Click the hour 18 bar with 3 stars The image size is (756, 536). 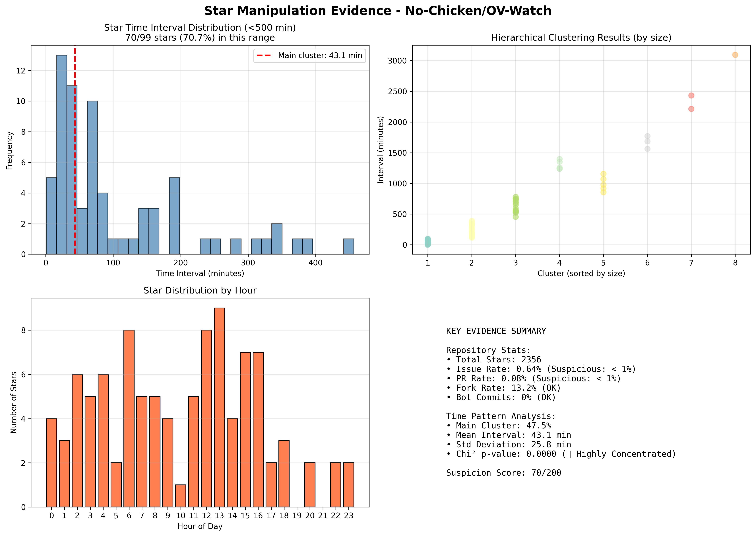[x=284, y=474]
